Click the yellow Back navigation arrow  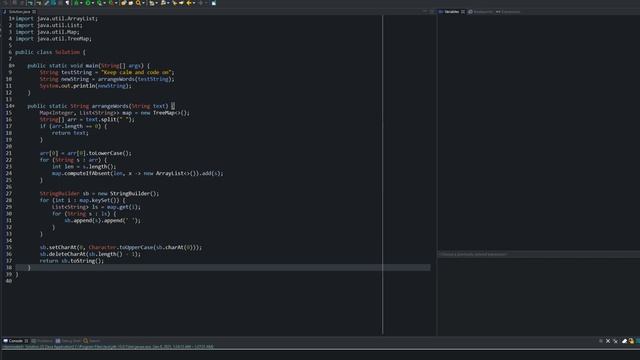point(189,3)
